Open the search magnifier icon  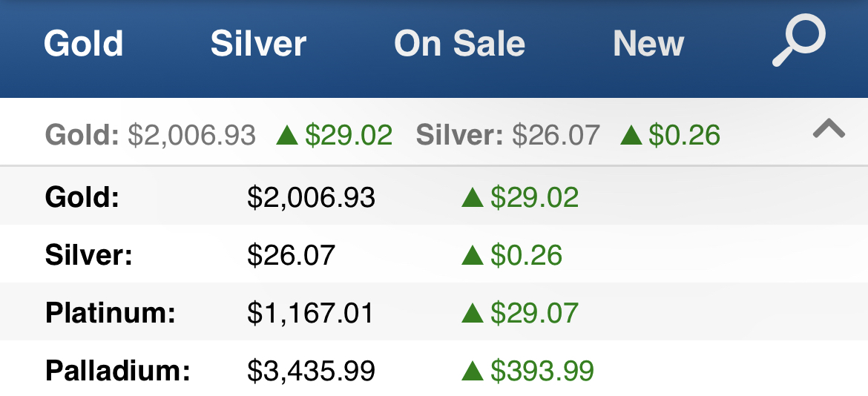pyautogui.click(x=799, y=41)
